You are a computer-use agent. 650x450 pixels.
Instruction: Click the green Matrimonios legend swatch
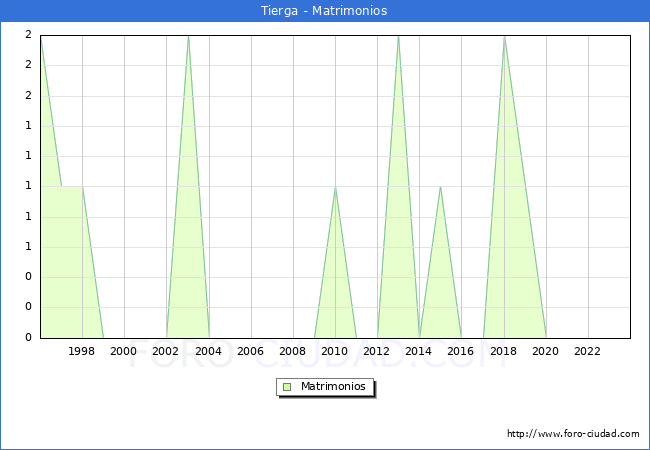(287, 386)
